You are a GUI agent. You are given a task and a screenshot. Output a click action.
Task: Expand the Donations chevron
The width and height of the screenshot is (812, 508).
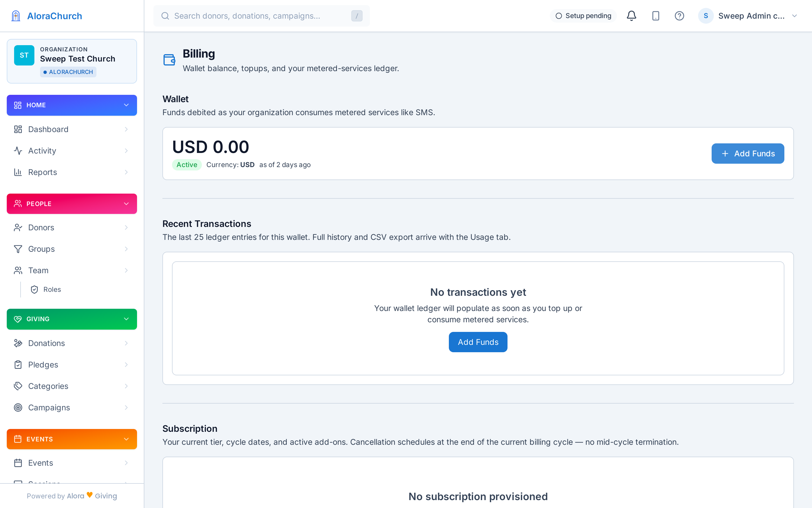pos(126,343)
